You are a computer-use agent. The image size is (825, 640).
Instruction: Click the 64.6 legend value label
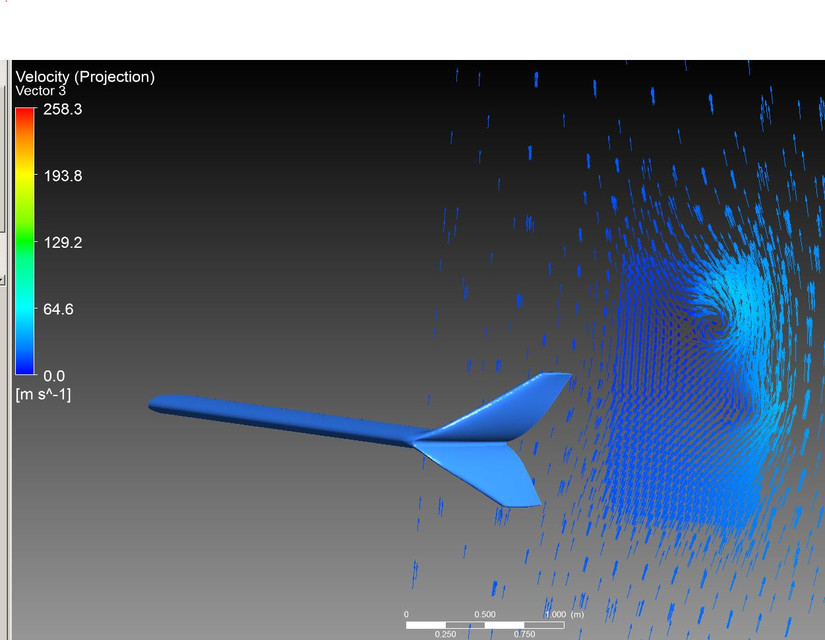pos(60,309)
